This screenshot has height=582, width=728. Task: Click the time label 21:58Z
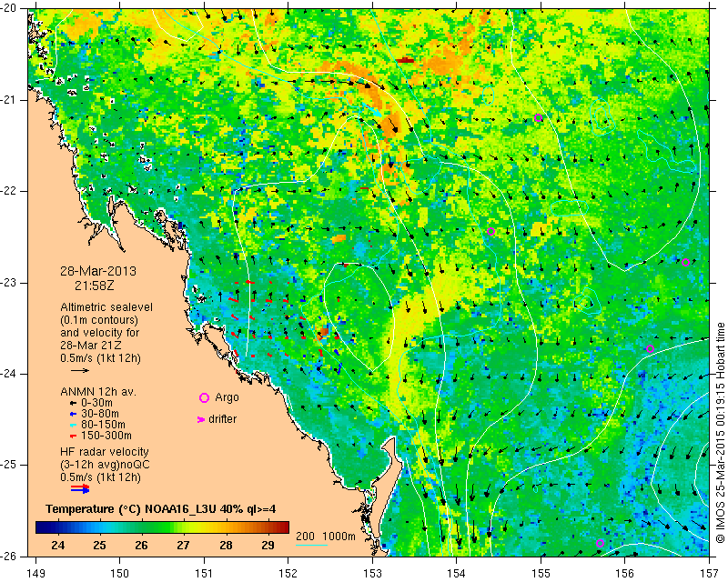coord(95,286)
